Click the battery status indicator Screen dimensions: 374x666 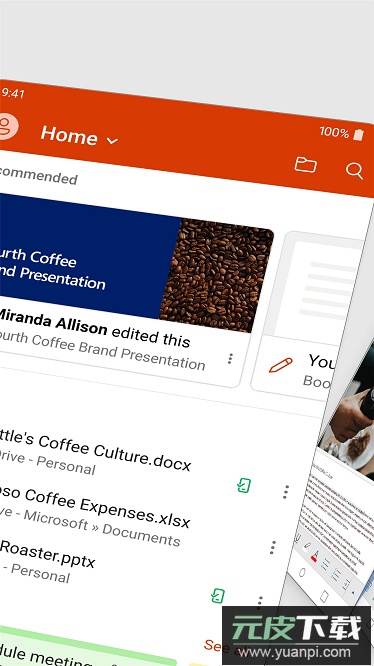click(359, 135)
